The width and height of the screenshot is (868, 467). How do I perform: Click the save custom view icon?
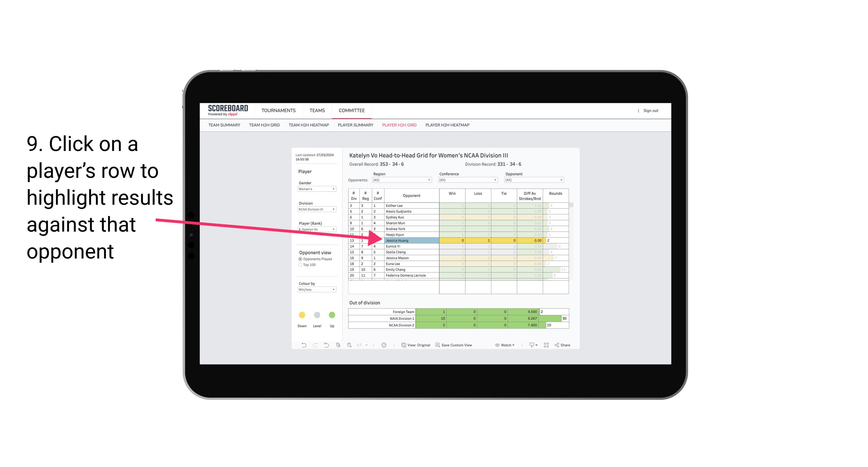[439, 346]
